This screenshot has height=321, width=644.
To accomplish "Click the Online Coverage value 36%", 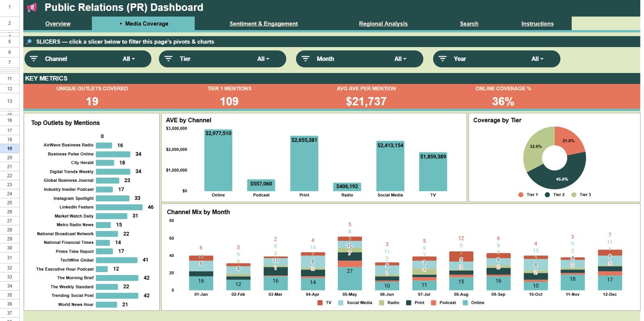I will point(503,101).
